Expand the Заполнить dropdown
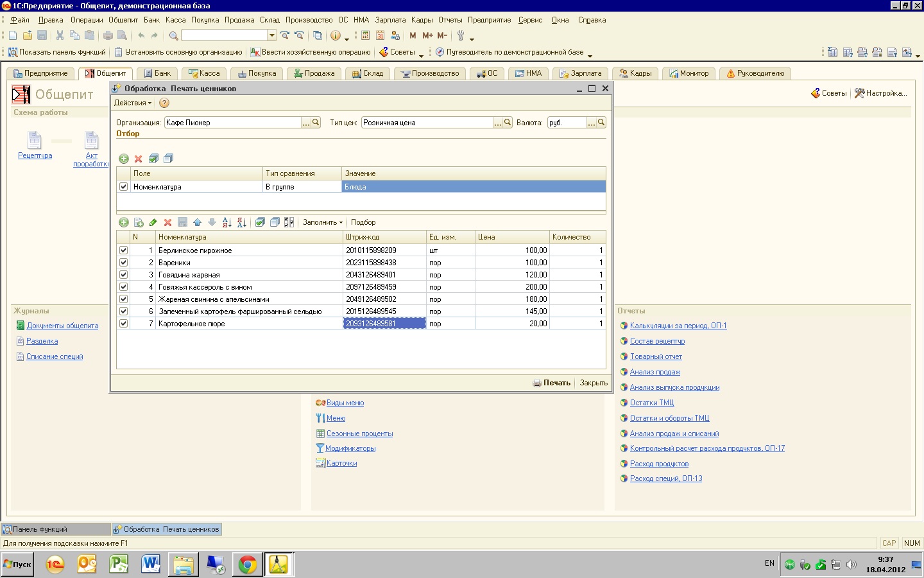The height and width of the screenshot is (578, 924). (323, 222)
